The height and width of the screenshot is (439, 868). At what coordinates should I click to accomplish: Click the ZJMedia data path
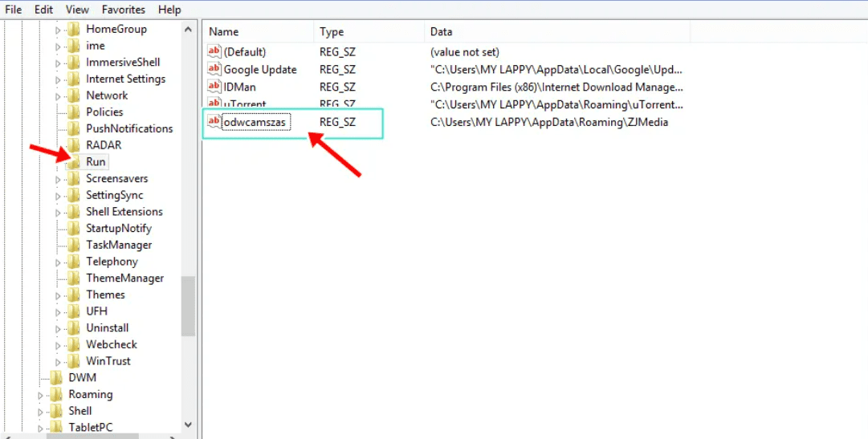(549, 122)
